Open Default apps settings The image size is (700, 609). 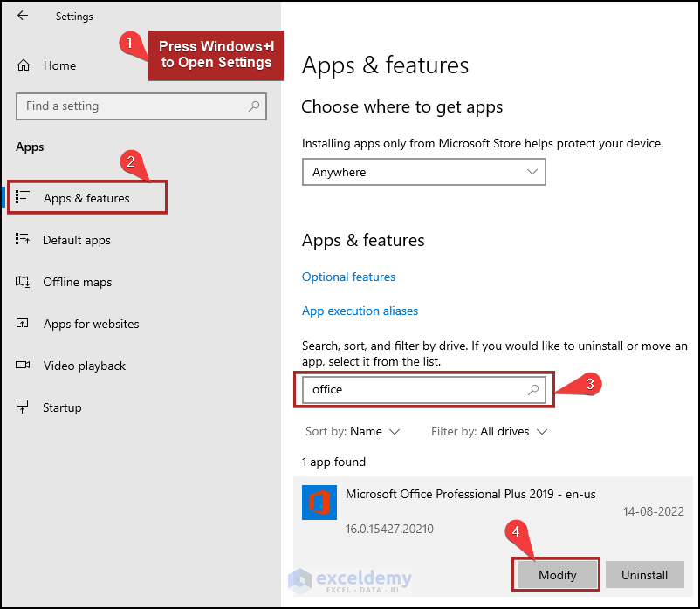(x=77, y=240)
